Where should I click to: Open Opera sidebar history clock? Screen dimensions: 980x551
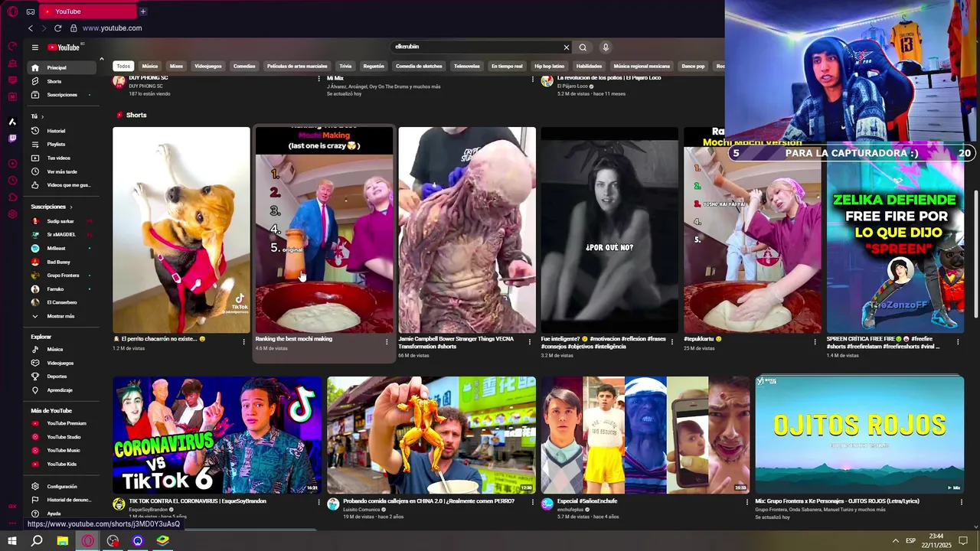point(12,181)
